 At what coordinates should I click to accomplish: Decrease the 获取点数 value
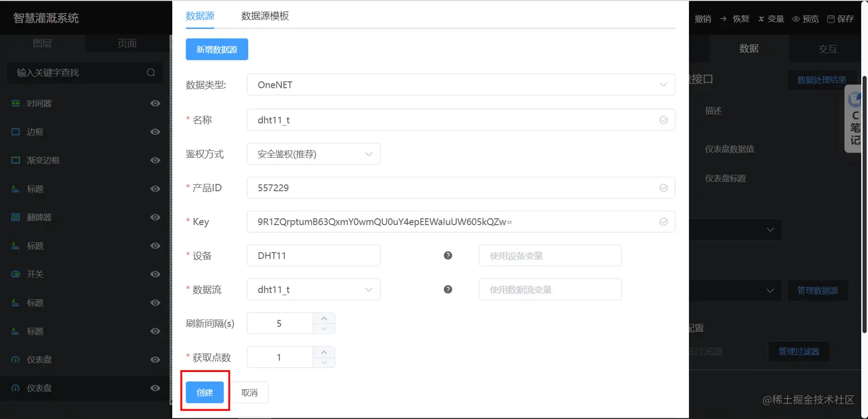[x=324, y=362]
